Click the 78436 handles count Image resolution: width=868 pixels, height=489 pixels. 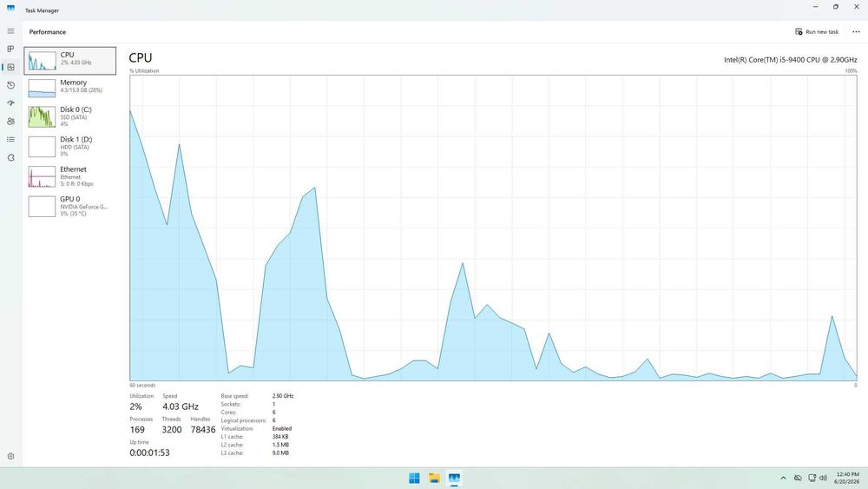pos(202,430)
